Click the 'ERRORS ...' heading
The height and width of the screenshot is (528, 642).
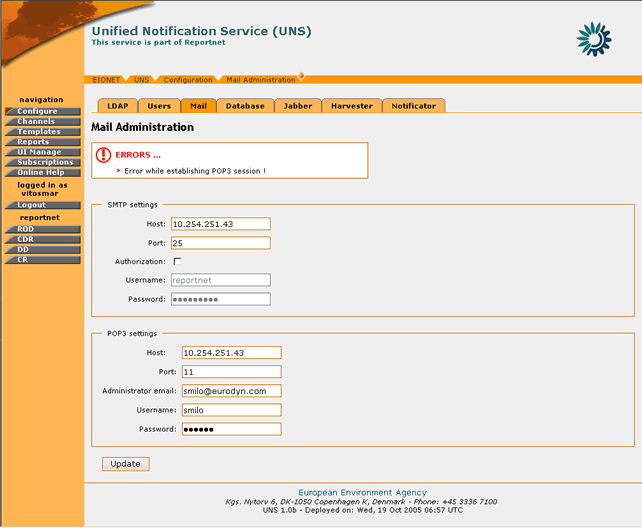point(138,155)
